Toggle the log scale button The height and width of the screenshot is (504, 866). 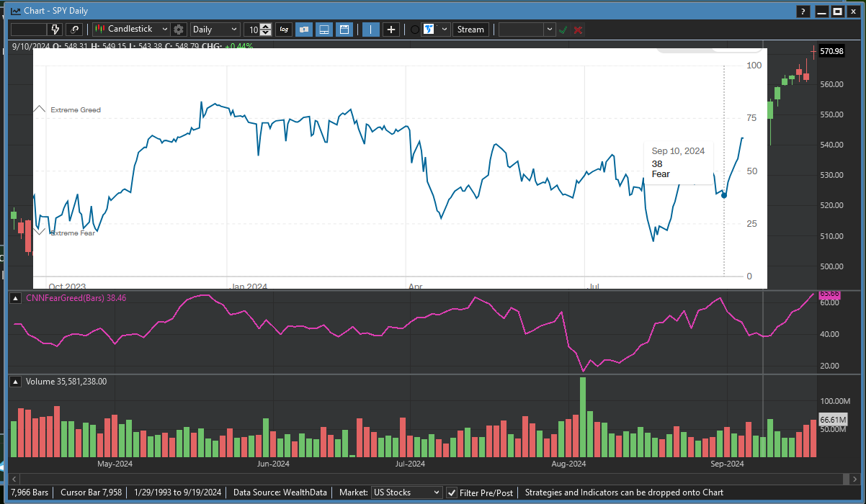click(284, 30)
